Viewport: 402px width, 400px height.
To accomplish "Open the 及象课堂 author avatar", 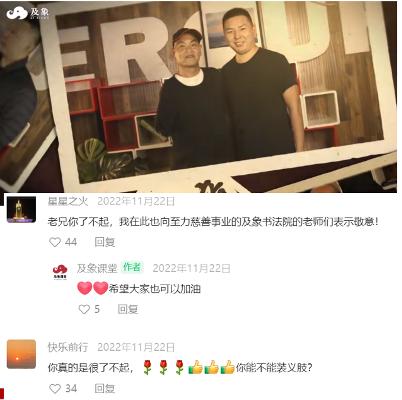I will coord(60,272).
